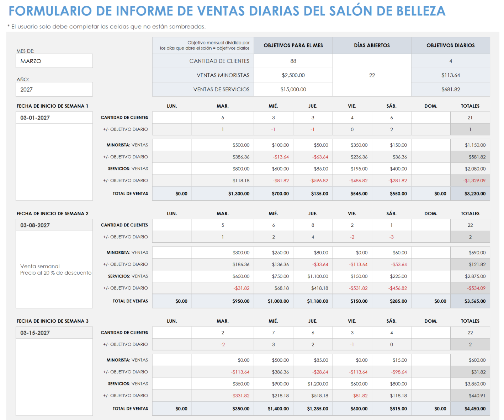Select the AÑO field showing 2027

54,89
